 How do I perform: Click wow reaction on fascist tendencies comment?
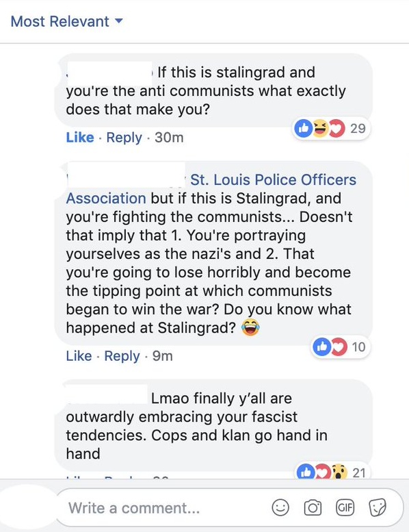click(339, 472)
